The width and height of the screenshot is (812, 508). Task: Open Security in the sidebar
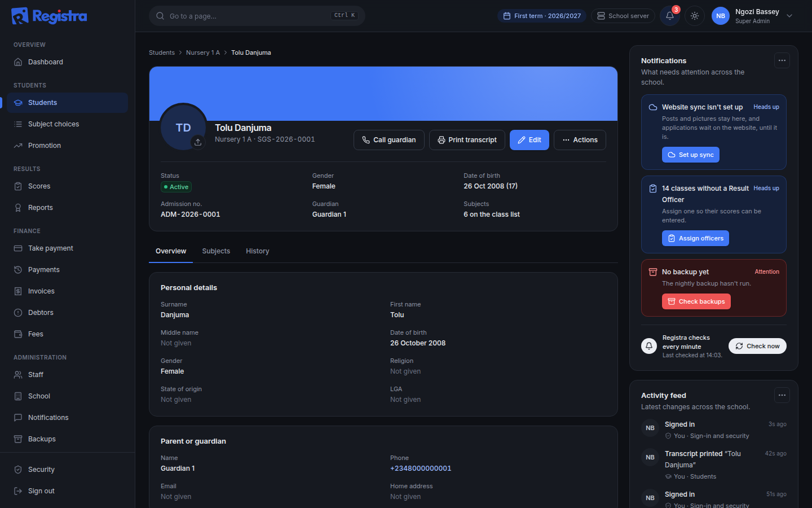click(67, 470)
